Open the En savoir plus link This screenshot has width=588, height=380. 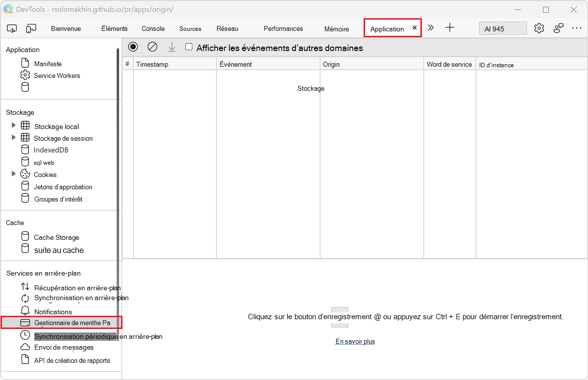point(355,341)
